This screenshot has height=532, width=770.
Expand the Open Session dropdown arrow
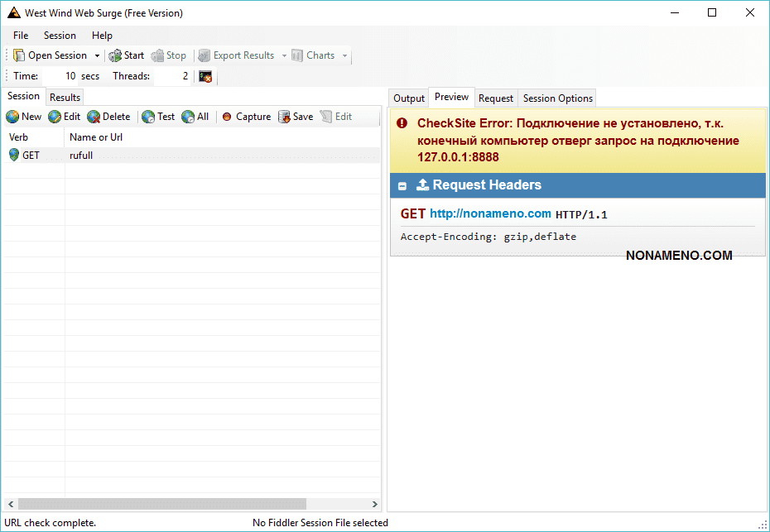click(x=97, y=56)
